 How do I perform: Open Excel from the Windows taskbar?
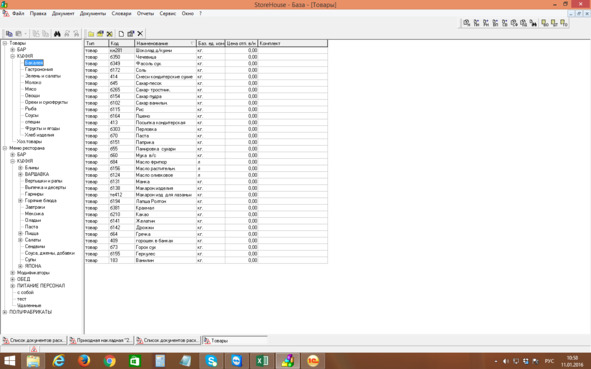(262, 361)
